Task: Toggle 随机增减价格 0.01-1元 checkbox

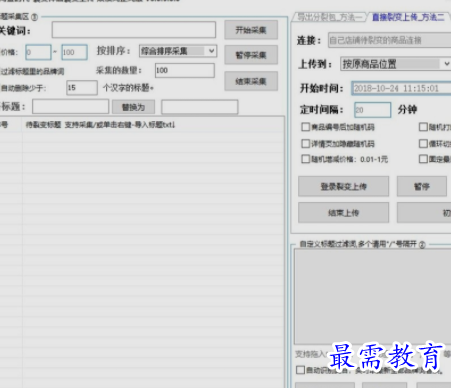Action: [305, 159]
